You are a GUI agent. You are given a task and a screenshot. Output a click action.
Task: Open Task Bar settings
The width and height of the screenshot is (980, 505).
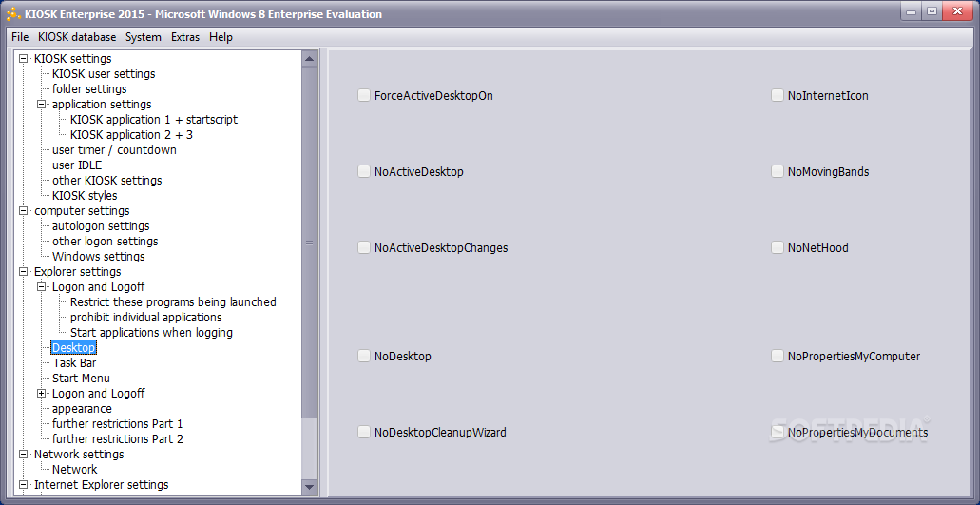pyautogui.click(x=74, y=363)
